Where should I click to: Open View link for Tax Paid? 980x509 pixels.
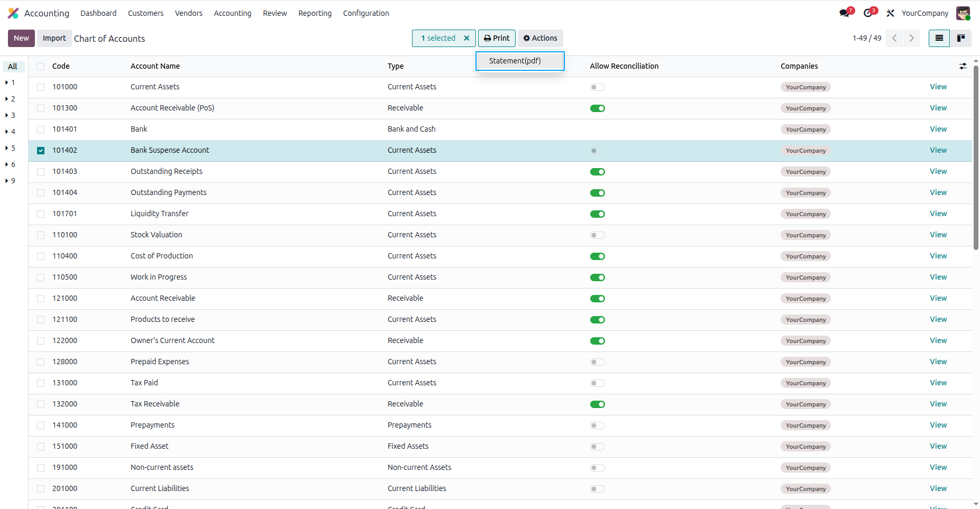[x=938, y=383]
